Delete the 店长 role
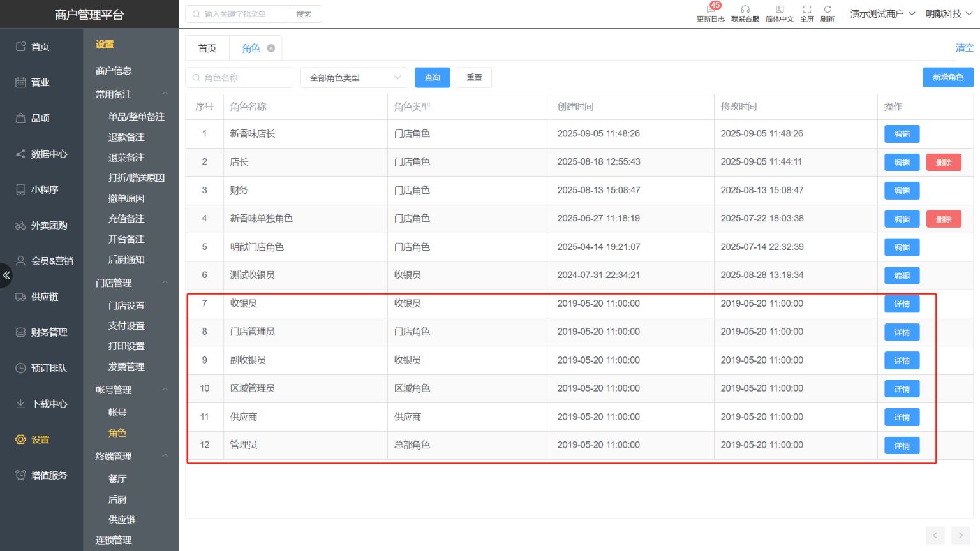 coord(944,162)
